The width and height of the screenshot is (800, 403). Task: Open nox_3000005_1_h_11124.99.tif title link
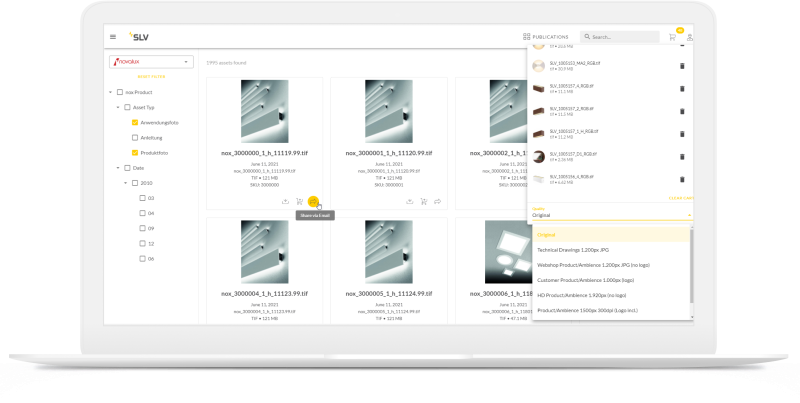point(389,294)
